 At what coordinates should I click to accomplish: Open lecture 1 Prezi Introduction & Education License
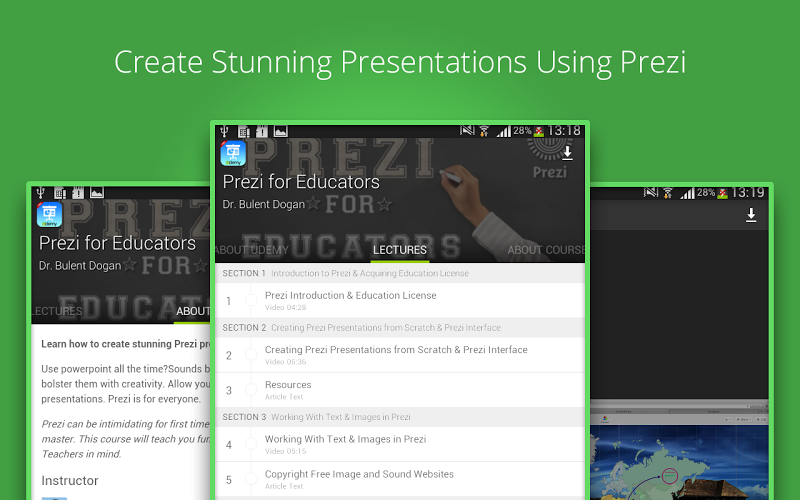point(400,301)
